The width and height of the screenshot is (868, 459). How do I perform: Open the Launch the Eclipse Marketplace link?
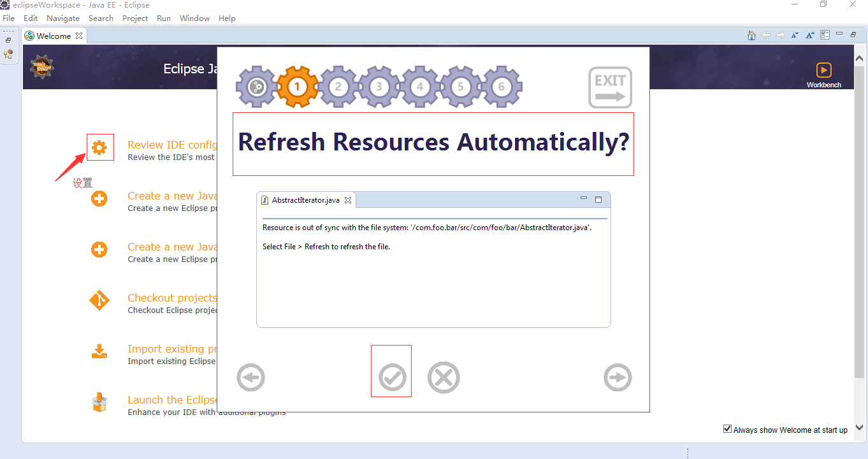pyautogui.click(x=172, y=400)
